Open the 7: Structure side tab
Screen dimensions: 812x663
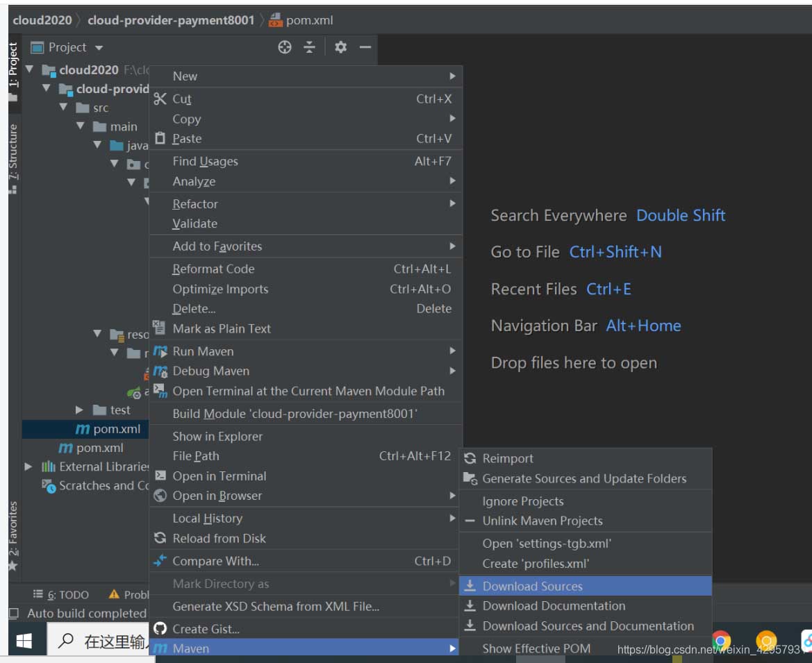(13, 158)
